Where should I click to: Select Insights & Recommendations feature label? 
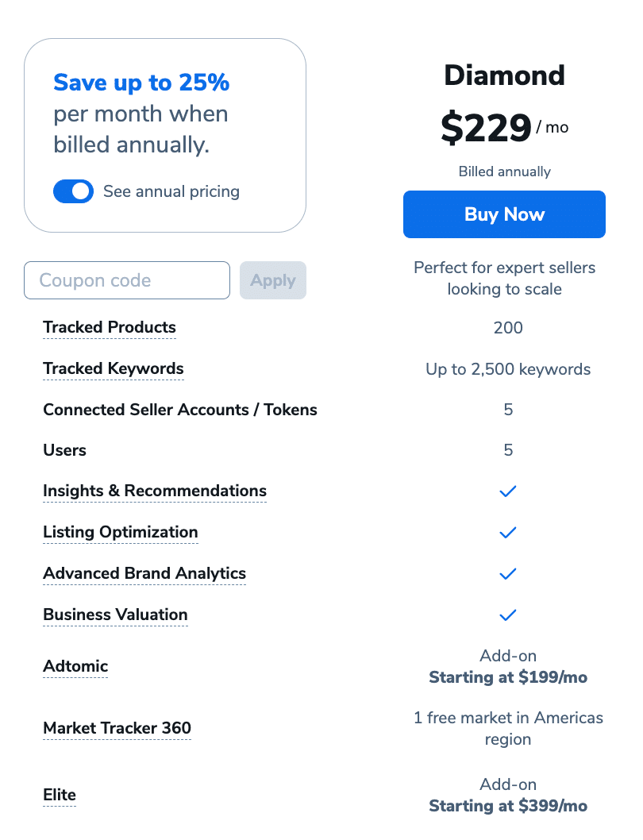[x=155, y=491]
